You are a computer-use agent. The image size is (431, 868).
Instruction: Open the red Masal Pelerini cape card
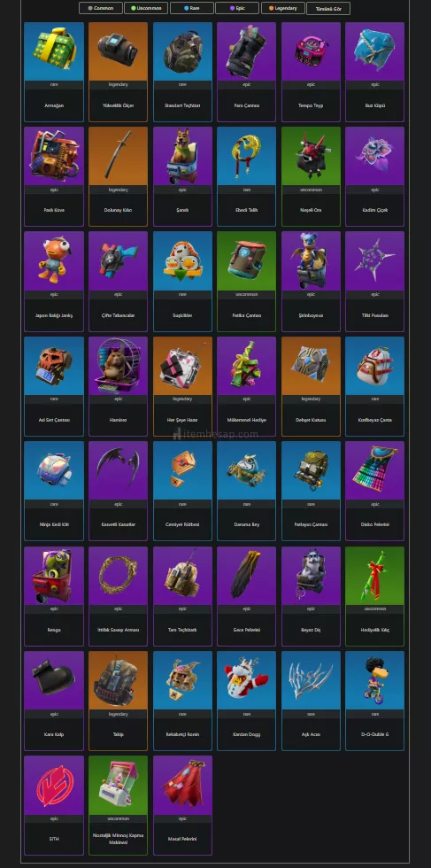182,805
